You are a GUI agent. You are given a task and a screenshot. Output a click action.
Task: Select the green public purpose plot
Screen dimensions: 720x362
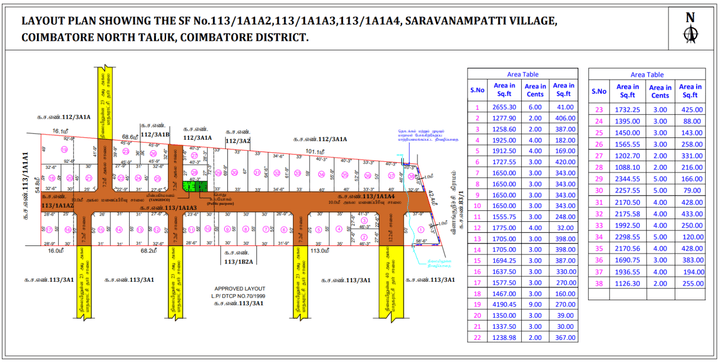[195, 187]
